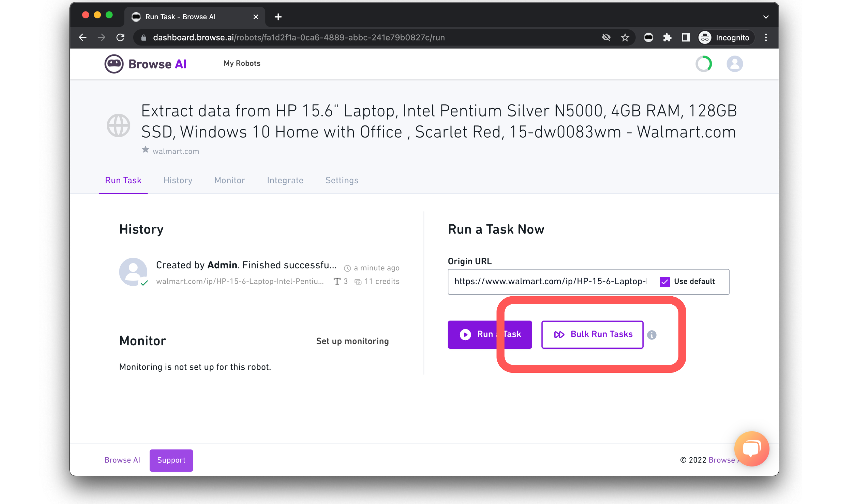
Task: Open the tab search chevron at top right
Action: pos(765,17)
